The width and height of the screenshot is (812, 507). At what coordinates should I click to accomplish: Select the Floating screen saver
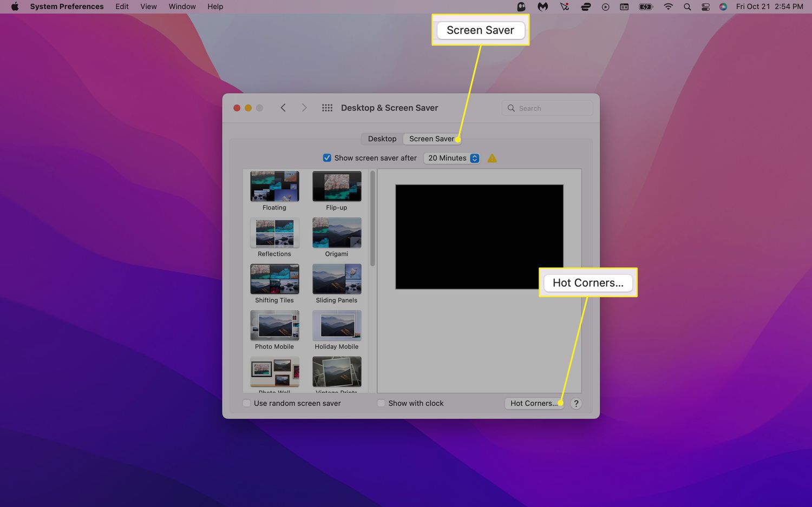click(x=274, y=191)
